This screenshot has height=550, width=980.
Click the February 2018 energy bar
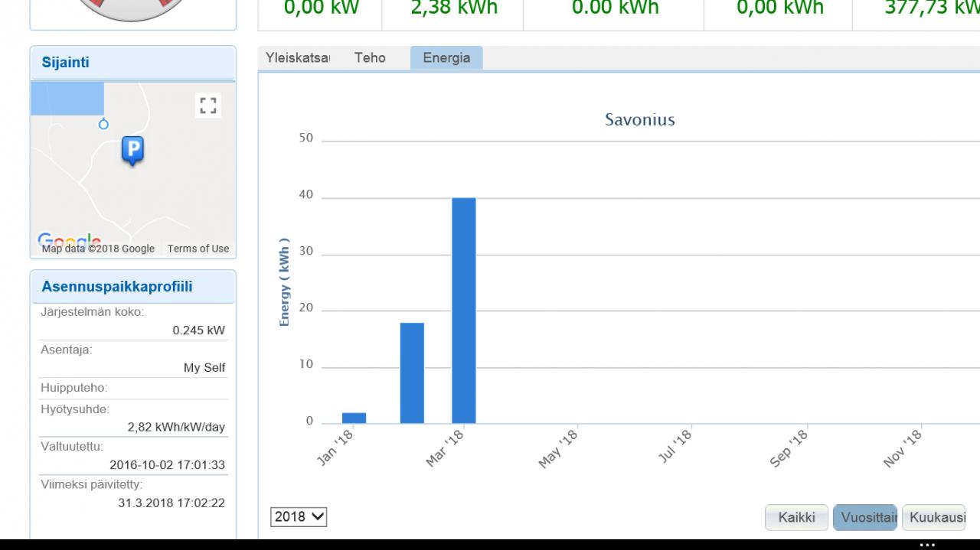(x=412, y=373)
